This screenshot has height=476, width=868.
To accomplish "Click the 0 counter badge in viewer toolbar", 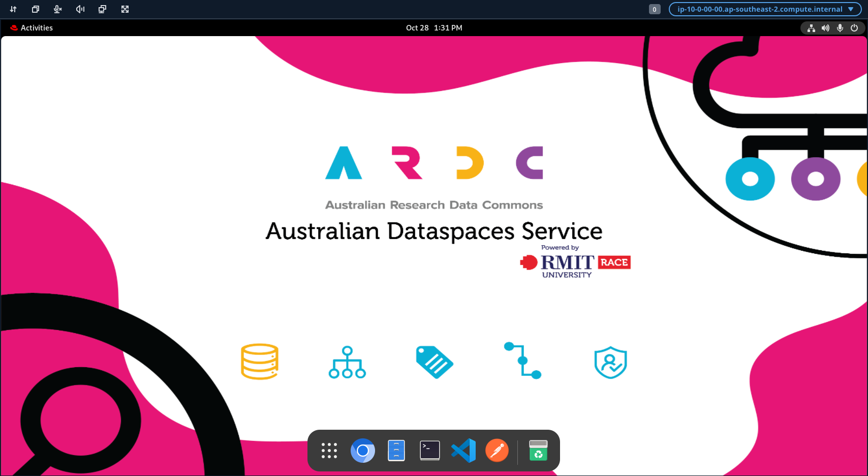I will pyautogui.click(x=655, y=9).
